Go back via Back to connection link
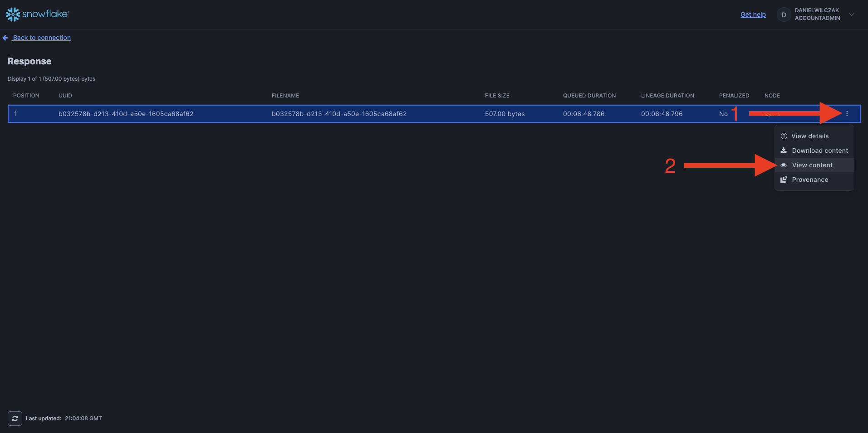868x433 pixels. 42,38
